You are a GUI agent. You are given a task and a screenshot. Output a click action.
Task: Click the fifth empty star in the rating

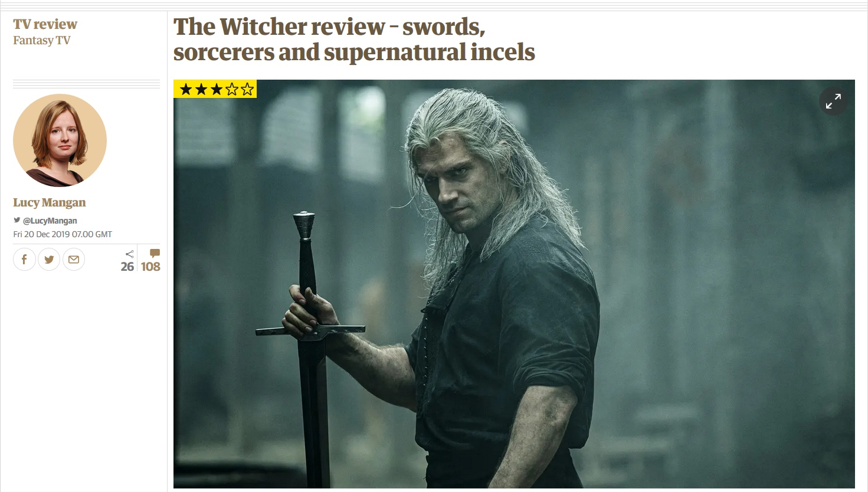coord(247,89)
